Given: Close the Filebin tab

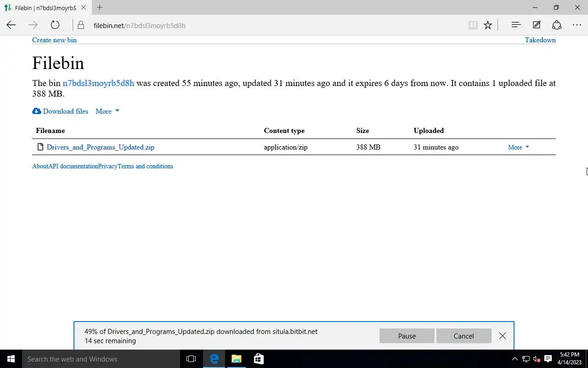Looking at the screenshot, I should pyautogui.click(x=84, y=8).
